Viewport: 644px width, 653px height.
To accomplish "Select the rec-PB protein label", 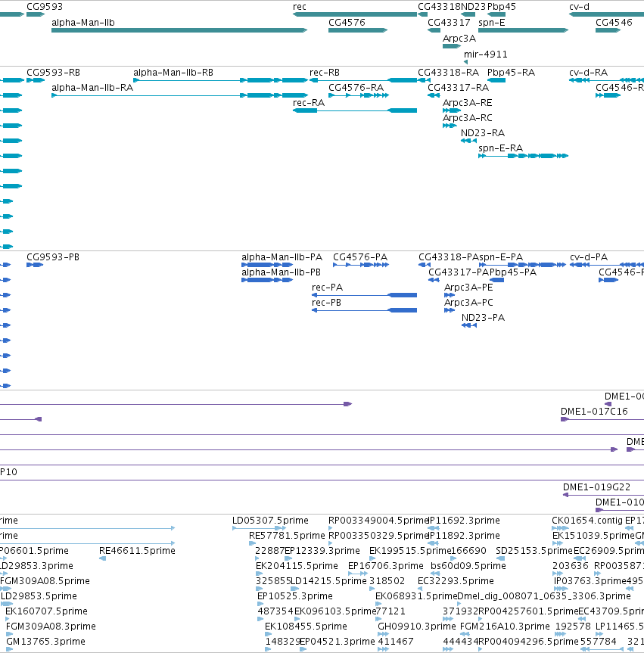I will click(327, 303).
